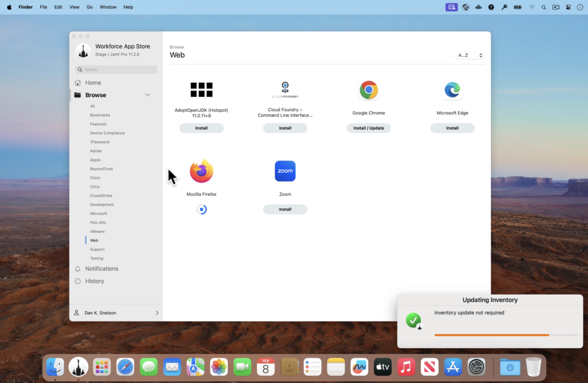The image size is (588, 383).
Task: Open the A...Z sort order dropdown
Action: (x=469, y=55)
